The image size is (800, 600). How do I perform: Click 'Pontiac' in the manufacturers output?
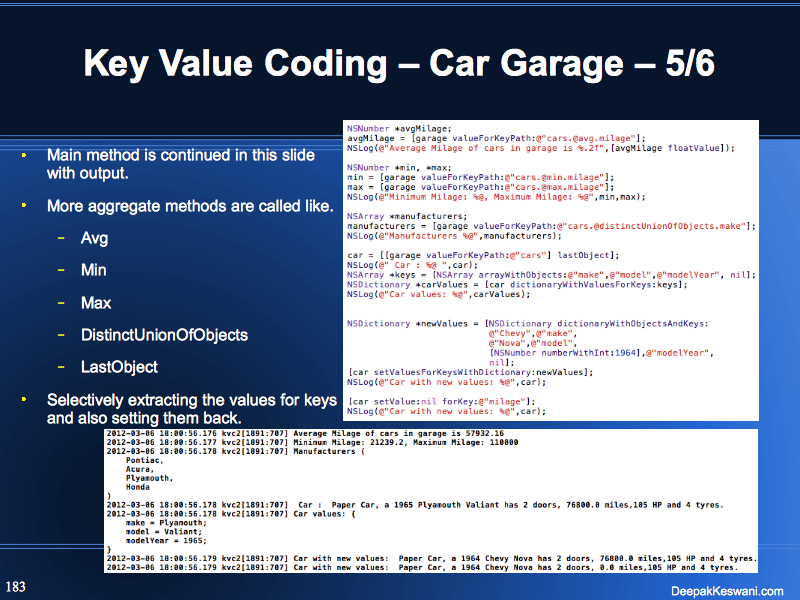(x=141, y=461)
